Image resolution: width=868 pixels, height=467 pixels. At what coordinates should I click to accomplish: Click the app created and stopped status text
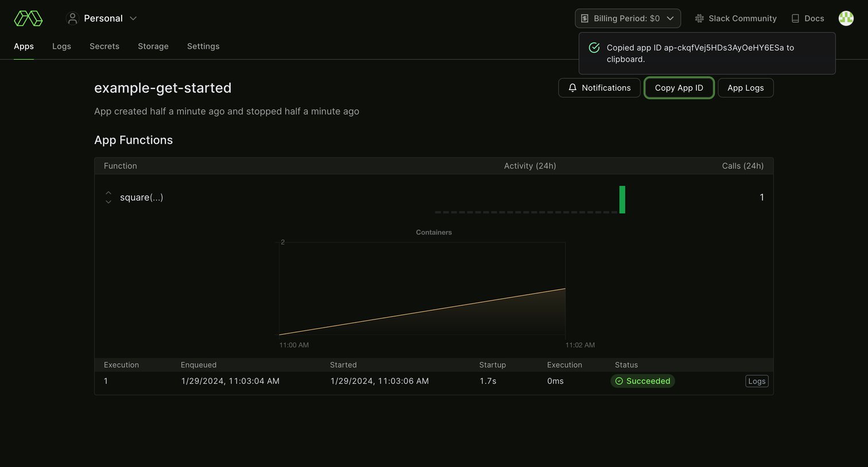pyautogui.click(x=227, y=111)
